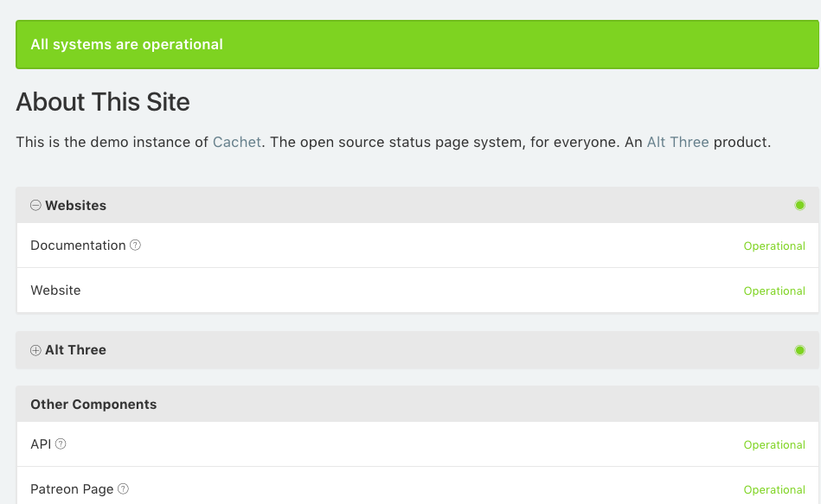The image size is (821, 504).
Task: Click the Websites group header label
Action: [x=76, y=206]
